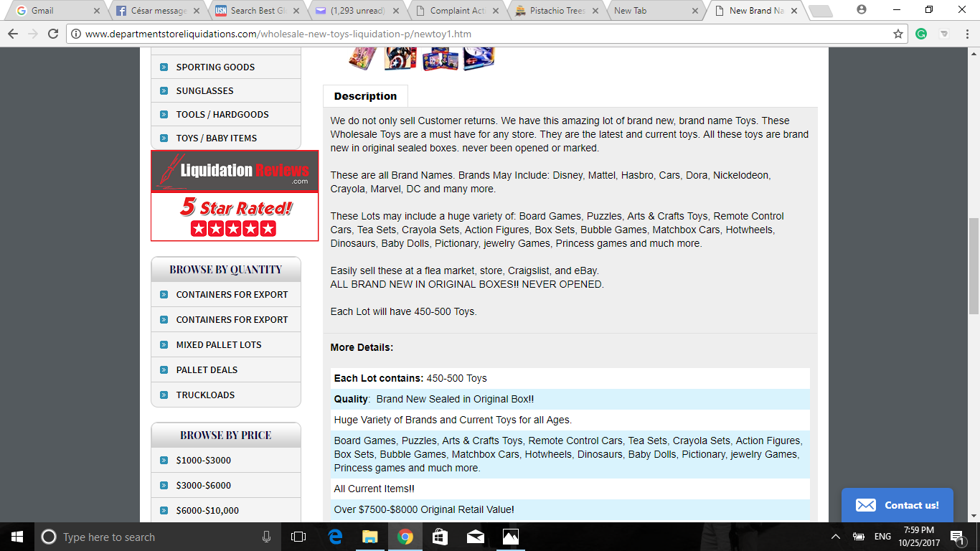This screenshot has height=551, width=980.
Task: Close the Pistachio Trees tab
Action: pos(595,11)
